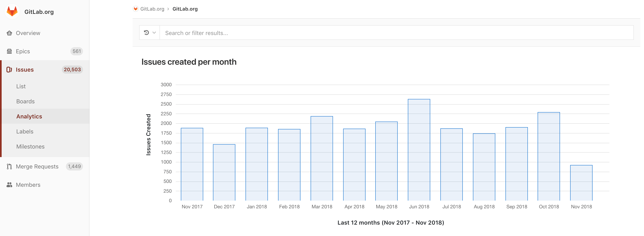Click the Dec 2017 bar in chart
The image size is (644, 236).
224,173
